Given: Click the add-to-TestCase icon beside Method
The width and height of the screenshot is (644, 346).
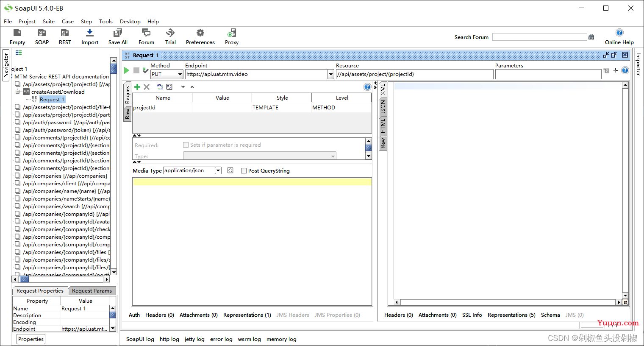Looking at the screenshot, I should 145,70.
